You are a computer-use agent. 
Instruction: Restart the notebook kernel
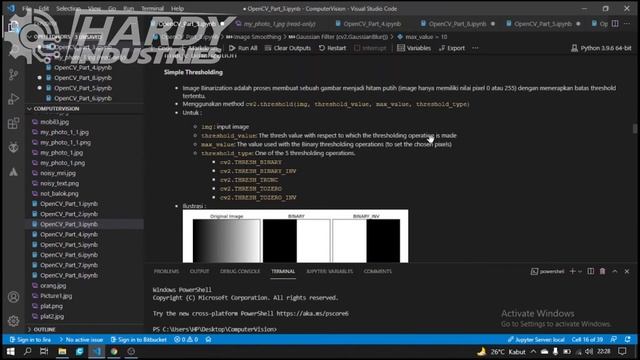[332, 48]
